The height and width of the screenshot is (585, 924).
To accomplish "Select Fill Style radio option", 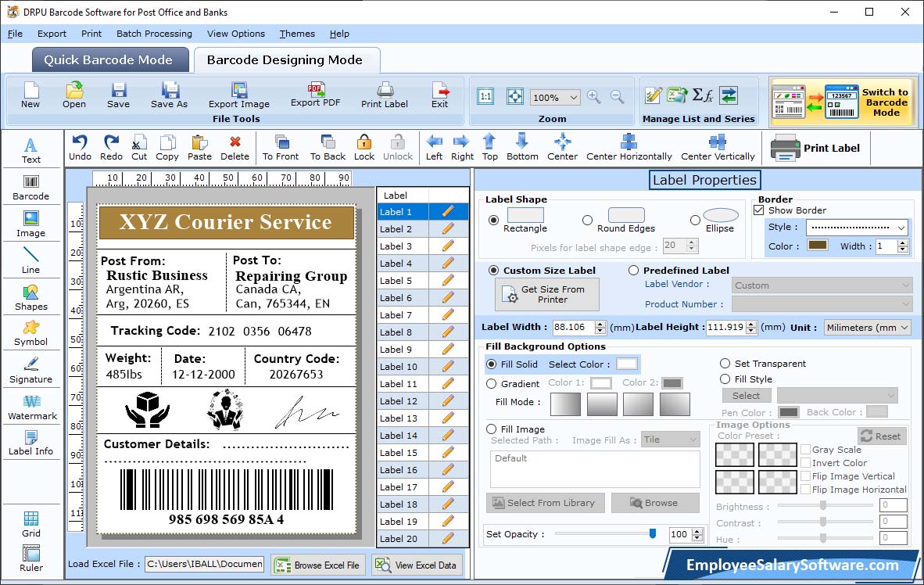I will (725, 379).
